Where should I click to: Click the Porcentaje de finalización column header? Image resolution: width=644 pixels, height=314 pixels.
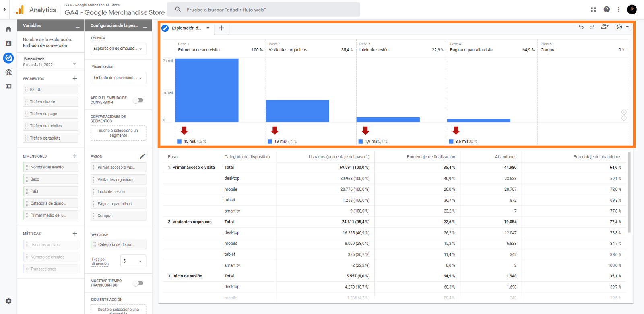pyautogui.click(x=431, y=157)
